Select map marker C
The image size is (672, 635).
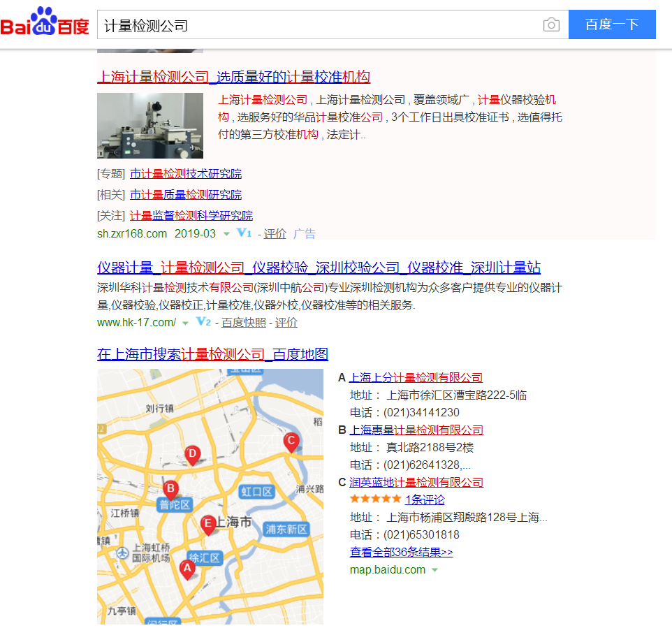point(291,441)
